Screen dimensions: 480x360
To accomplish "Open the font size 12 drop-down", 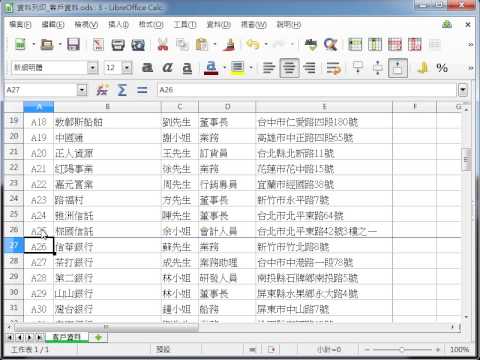I will [127, 68].
